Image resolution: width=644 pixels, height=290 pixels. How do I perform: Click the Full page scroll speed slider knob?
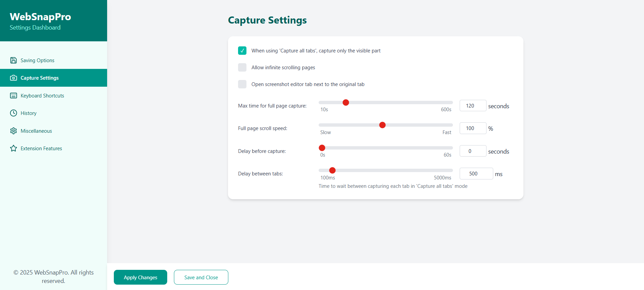point(382,125)
